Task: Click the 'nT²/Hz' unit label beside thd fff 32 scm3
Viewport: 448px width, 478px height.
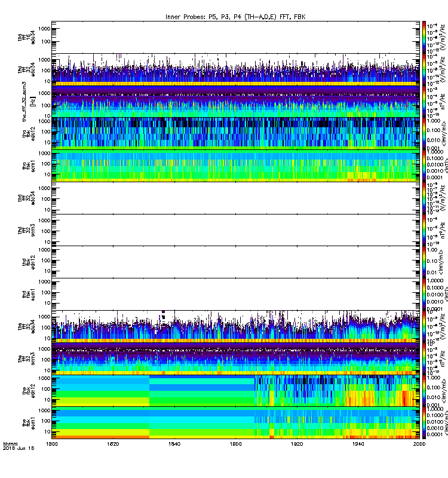Action: click(x=443, y=230)
